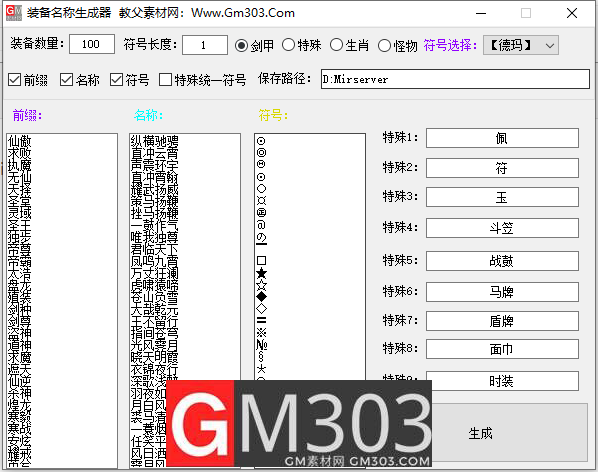Select 虎啸猿啼 in the name list
The height and width of the screenshot is (472, 598).
click(x=154, y=285)
